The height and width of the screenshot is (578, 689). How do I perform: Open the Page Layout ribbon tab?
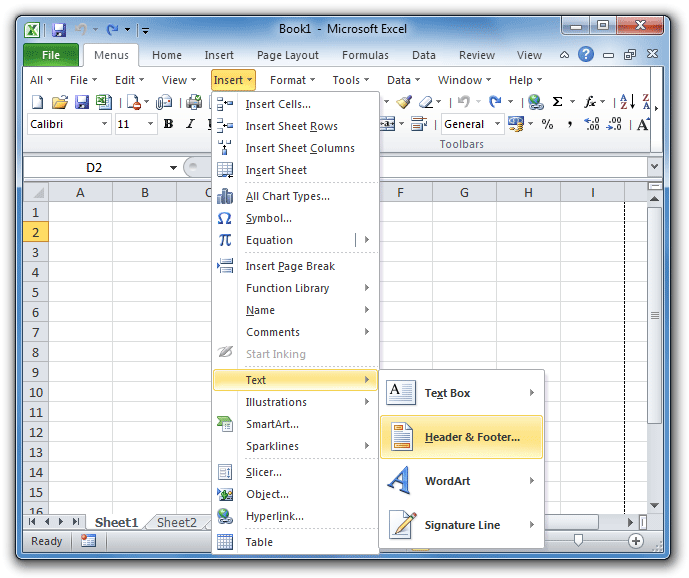point(287,55)
